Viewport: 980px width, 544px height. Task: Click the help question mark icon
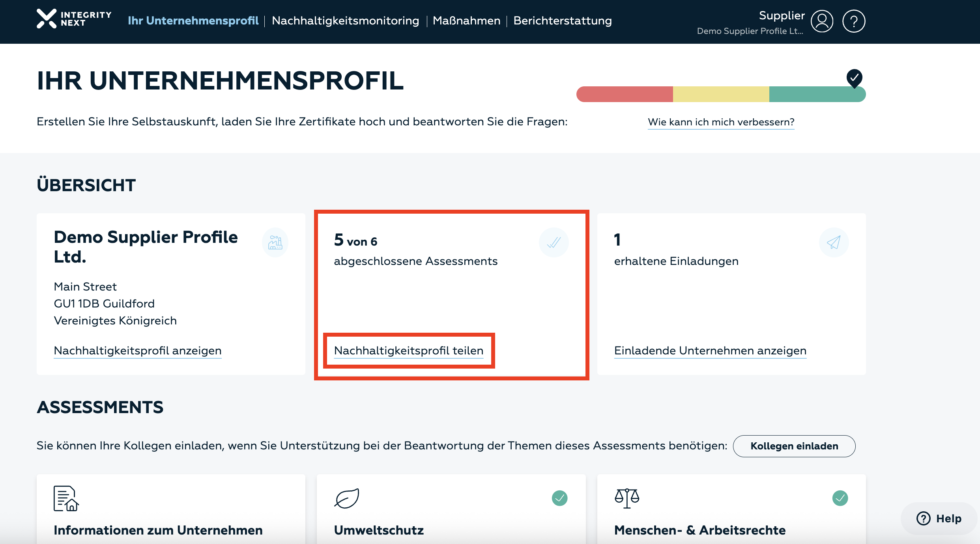tap(854, 21)
